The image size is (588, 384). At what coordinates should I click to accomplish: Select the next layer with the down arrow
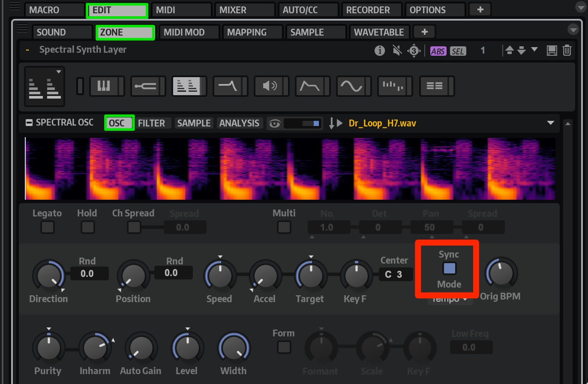[521, 51]
